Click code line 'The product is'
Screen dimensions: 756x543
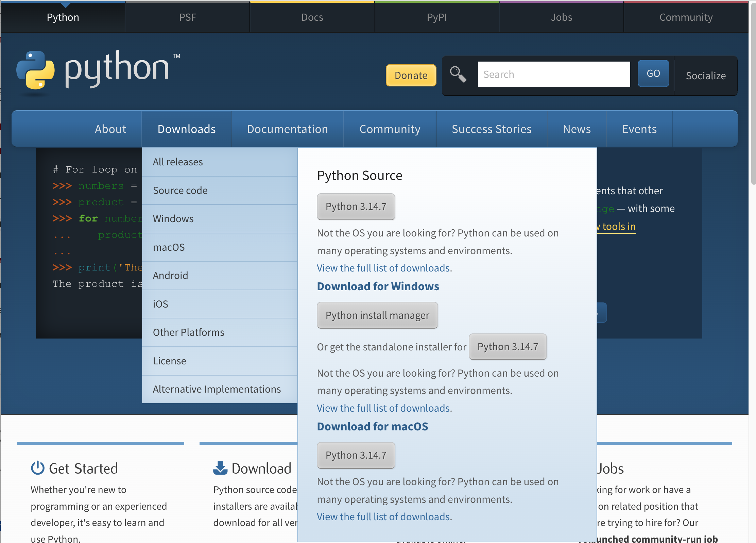(x=98, y=284)
